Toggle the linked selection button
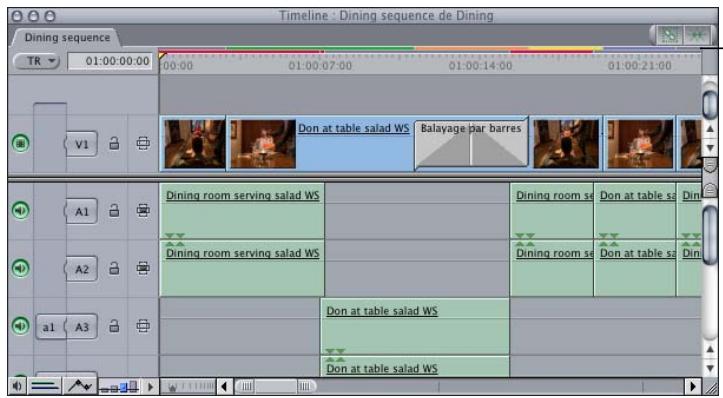This screenshot has height=398, width=723. [669, 35]
